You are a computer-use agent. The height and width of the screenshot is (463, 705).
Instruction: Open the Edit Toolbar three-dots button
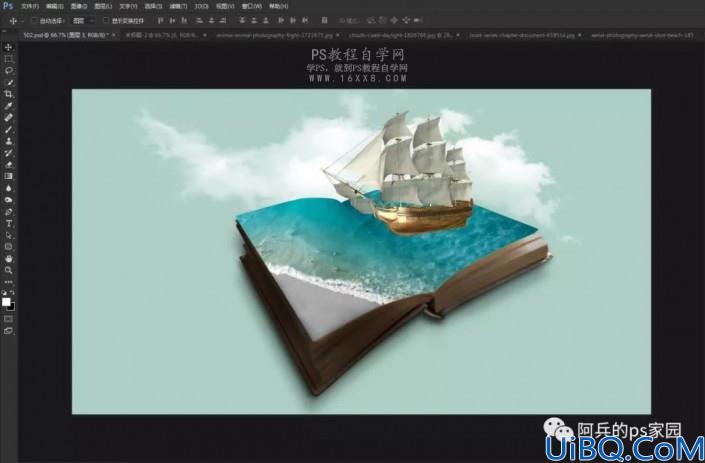(9, 282)
